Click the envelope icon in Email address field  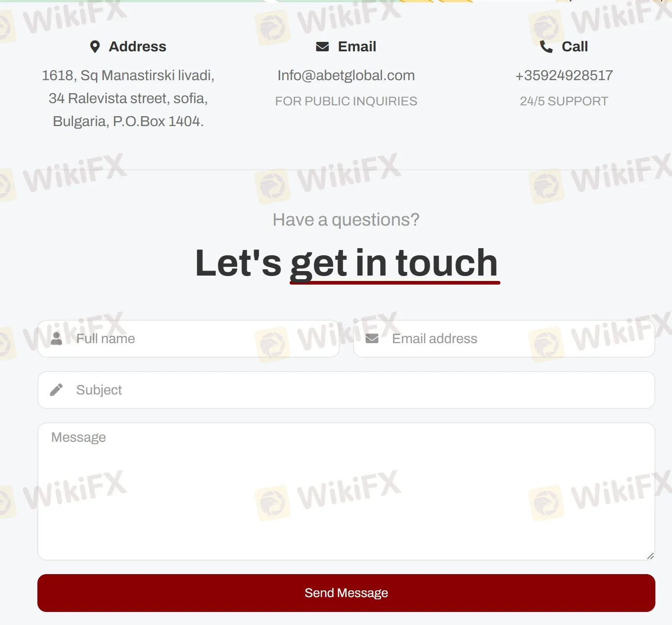372,339
